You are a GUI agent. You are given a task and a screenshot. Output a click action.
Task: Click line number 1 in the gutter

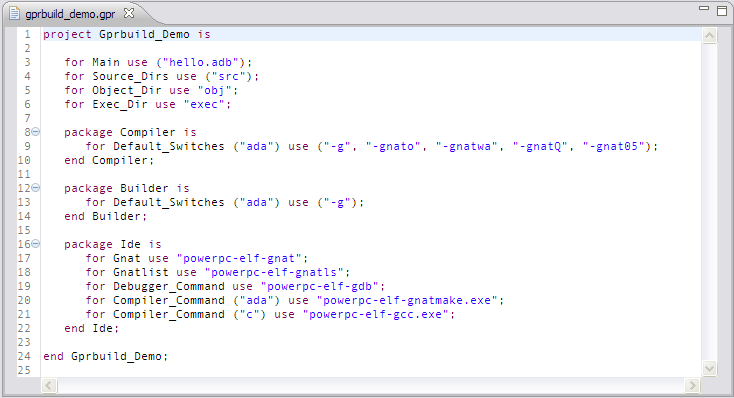27,35
